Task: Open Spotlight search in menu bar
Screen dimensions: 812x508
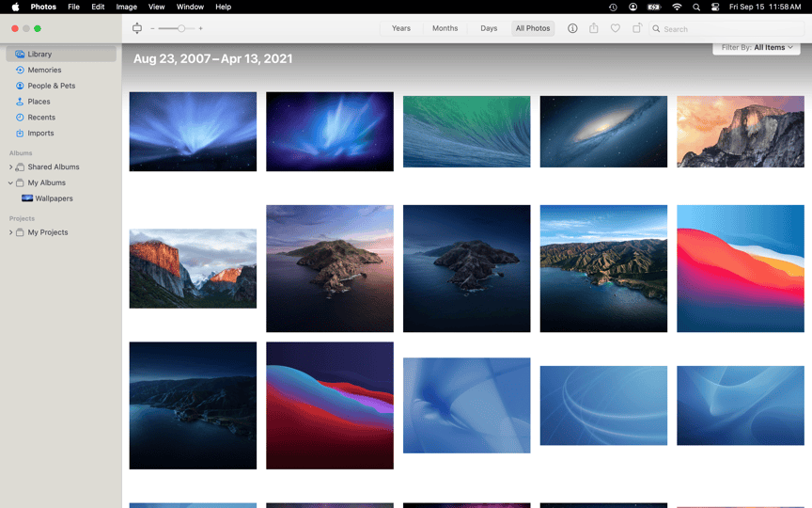Action: click(x=696, y=7)
